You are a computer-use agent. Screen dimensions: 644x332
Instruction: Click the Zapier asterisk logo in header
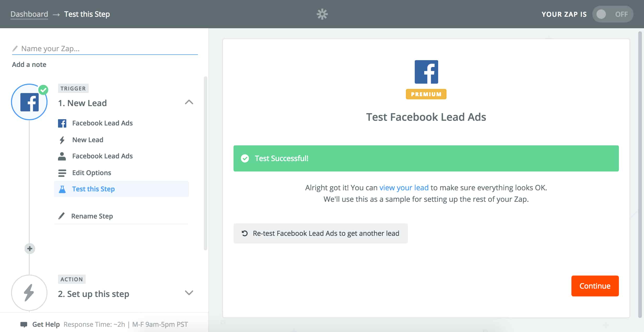pos(322,14)
